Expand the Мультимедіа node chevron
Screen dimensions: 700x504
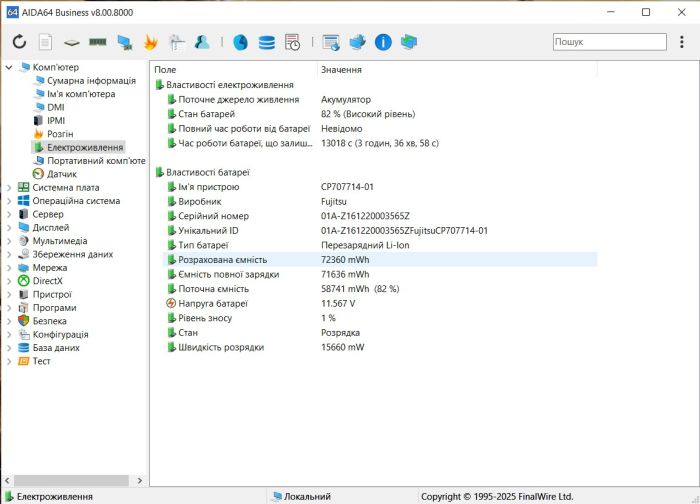pos(9,241)
